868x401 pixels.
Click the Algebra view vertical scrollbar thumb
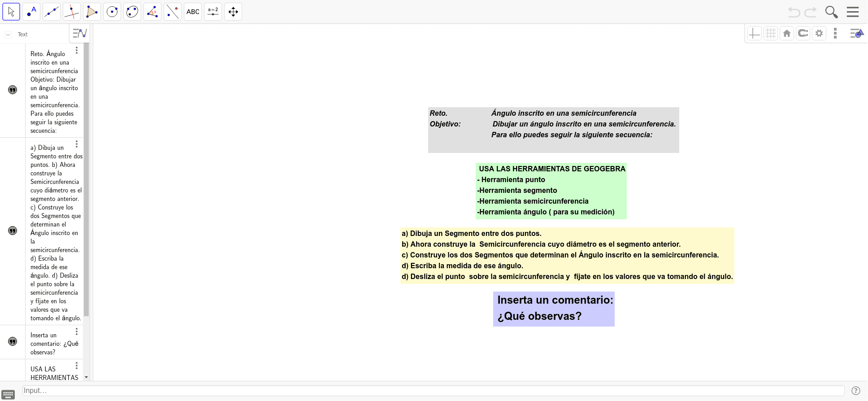[87, 179]
